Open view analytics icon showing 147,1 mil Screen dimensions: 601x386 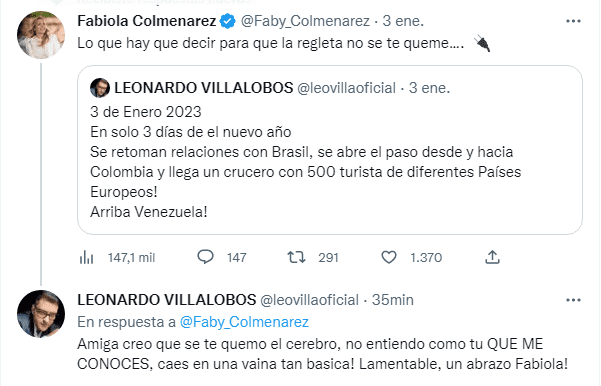(x=87, y=258)
